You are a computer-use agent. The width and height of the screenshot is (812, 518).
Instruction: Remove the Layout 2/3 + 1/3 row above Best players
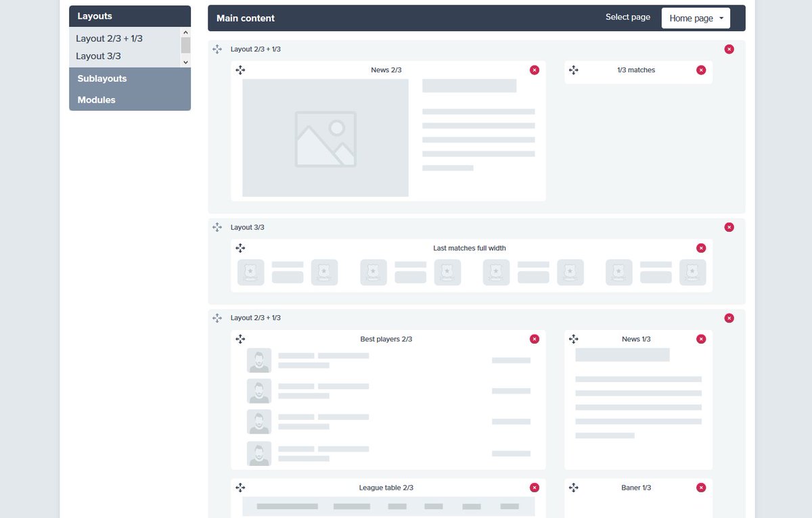(x=729, y=318)
